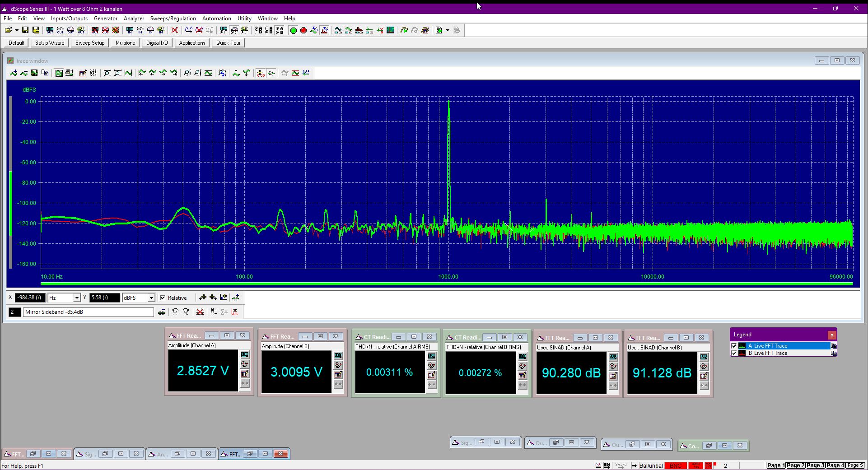
Task: Open the Inputs/Outputs menu
Action: 69,19
